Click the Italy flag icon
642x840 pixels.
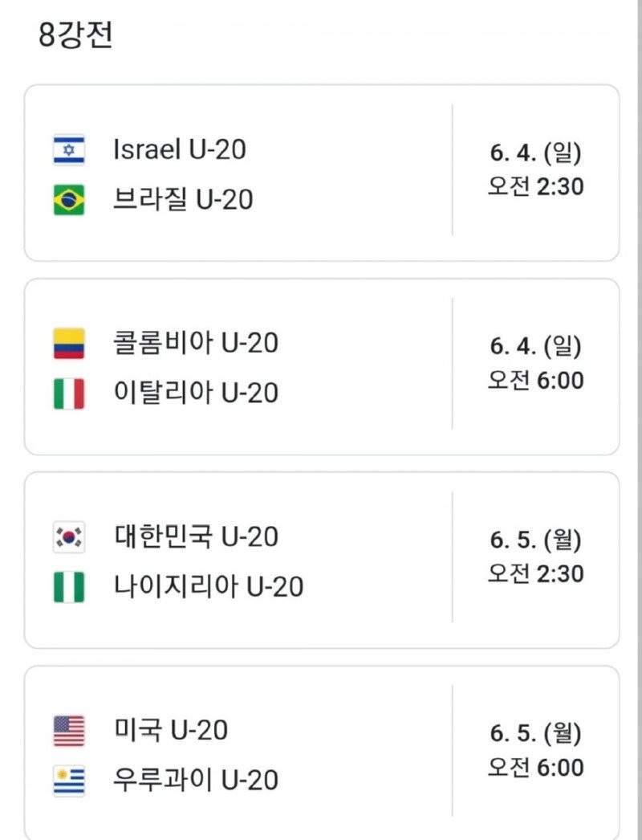coord(69,393)
